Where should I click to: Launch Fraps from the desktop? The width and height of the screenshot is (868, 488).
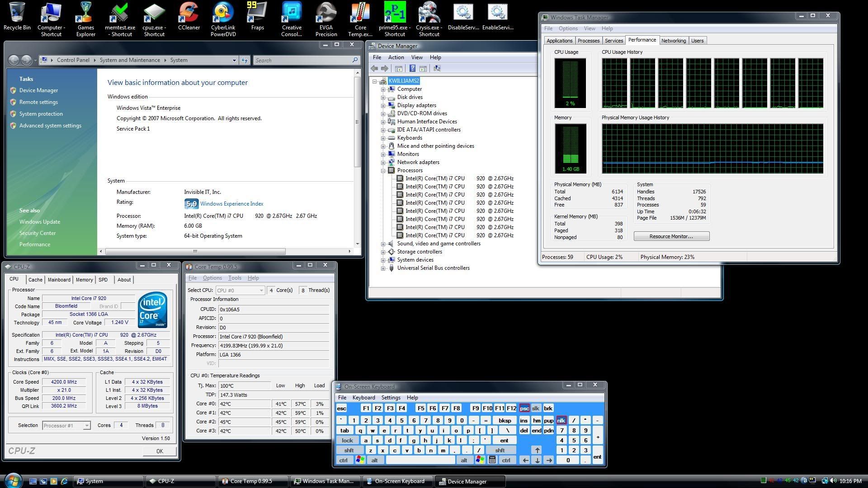(x=257, y=12)
